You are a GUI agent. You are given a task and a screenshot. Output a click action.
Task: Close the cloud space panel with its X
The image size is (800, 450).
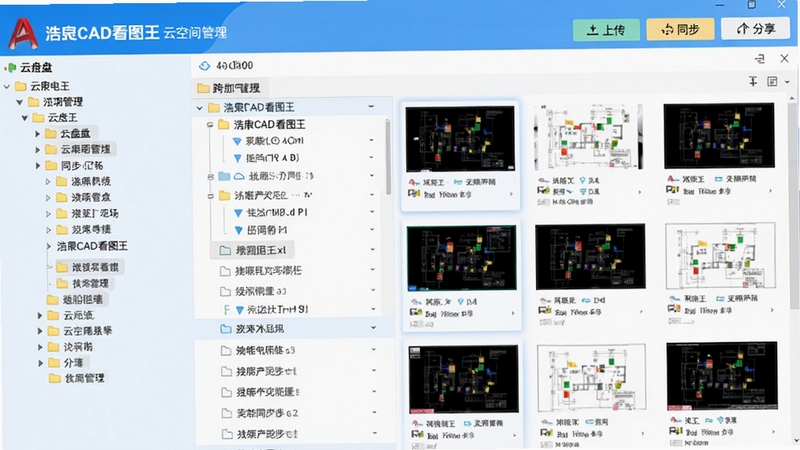[x=785, y=58]
